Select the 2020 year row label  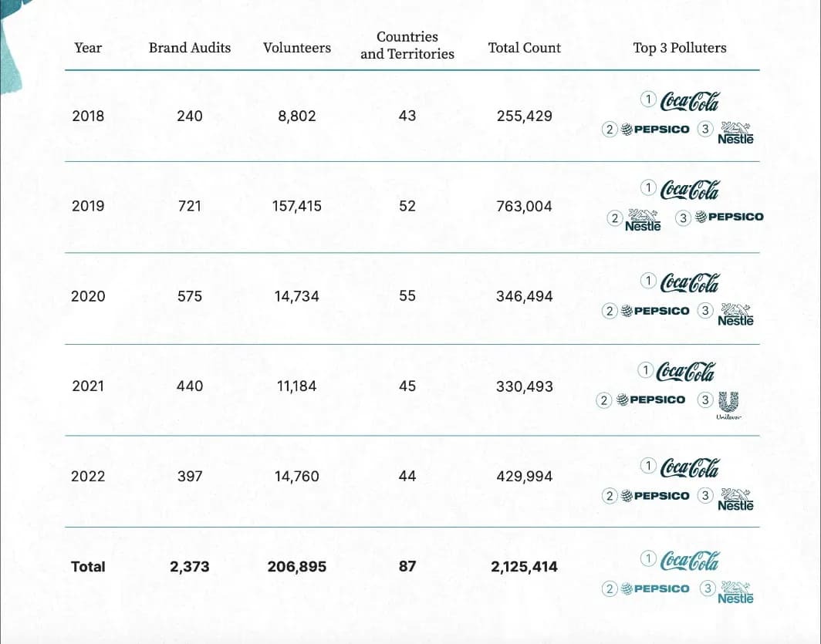click(x=88, y=296)
